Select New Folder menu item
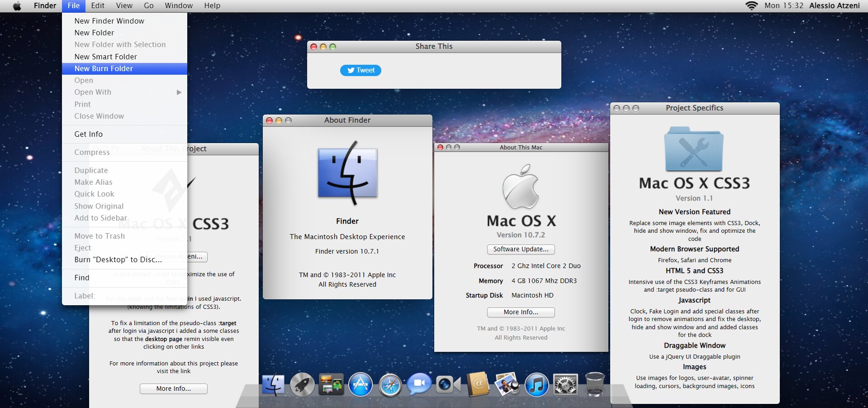Viewport: 868px width, 408px height. [x=124, y=33]
